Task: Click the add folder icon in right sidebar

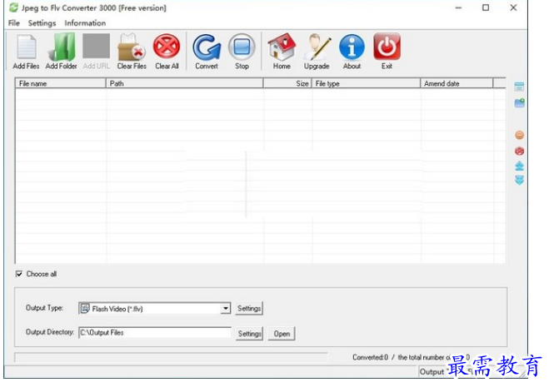Action: pos(519,103)
